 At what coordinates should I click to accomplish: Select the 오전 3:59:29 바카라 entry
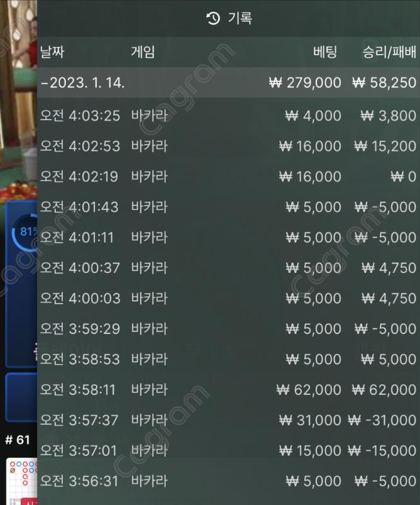coord(229,328)
